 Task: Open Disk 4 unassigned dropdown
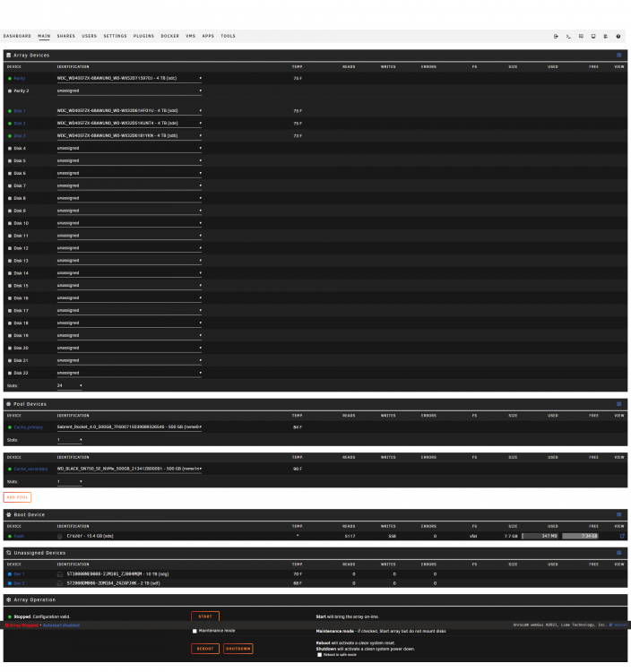(129, 148)
